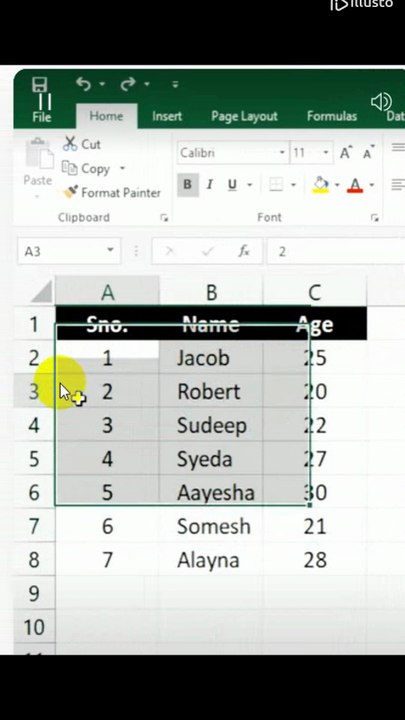Switch to the Home tab
The height and width of the screenshot is (720, 405).
(x=106, y=116)
